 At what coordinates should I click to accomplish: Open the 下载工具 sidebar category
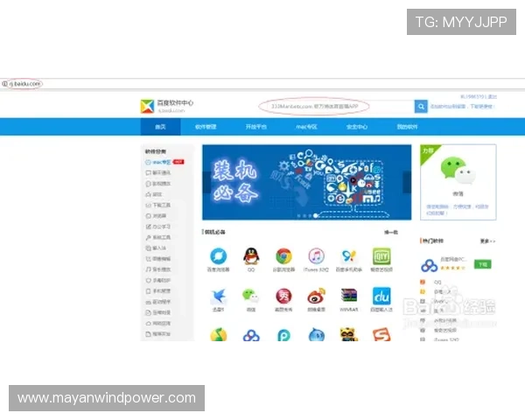158,205
